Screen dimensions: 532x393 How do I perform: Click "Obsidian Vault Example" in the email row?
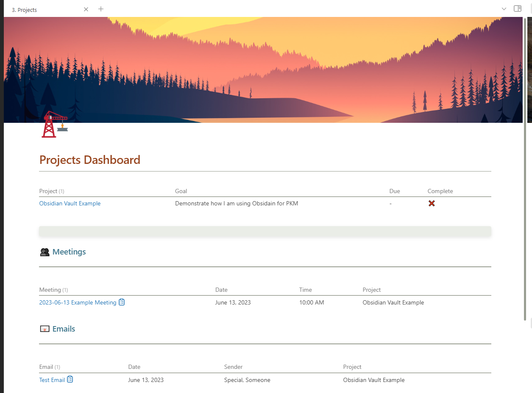point(374,380)
